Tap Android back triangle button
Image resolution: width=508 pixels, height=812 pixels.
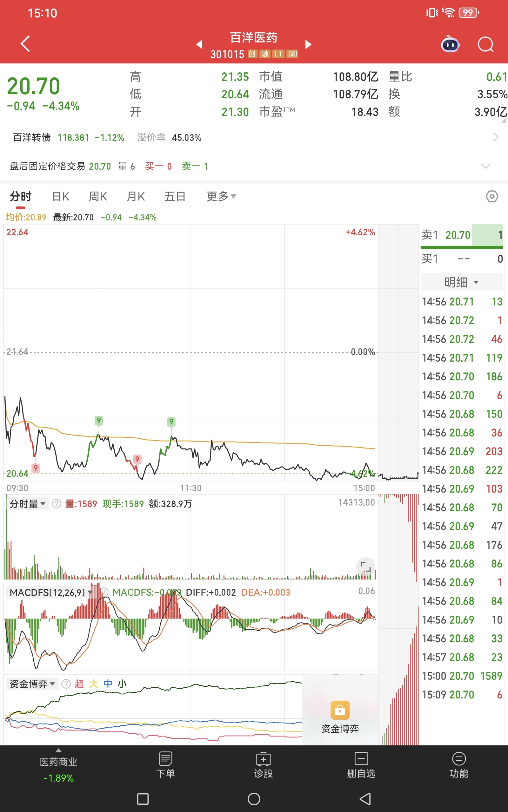(365, 799)
